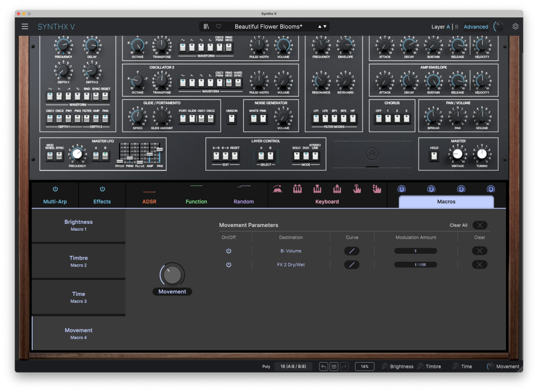Select the third keyboard modulation icon
The width and height of the screenshot is (538, 392).
317,189
